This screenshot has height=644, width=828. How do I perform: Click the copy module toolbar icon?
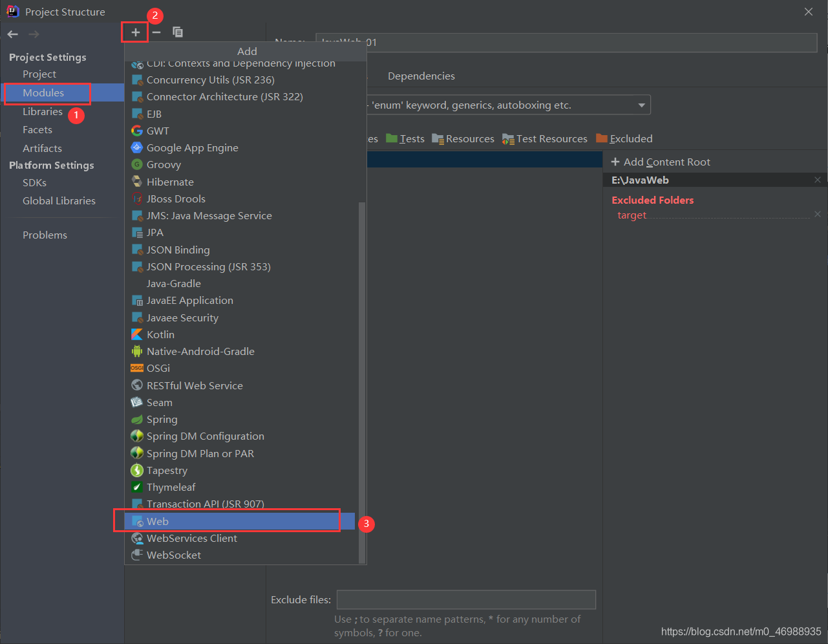(178, 32)
